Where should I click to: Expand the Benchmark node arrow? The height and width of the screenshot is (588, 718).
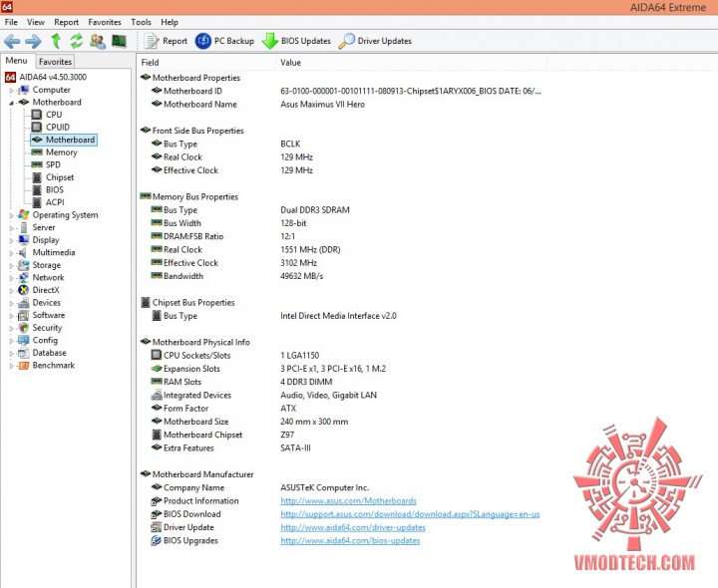click(11, 366)
